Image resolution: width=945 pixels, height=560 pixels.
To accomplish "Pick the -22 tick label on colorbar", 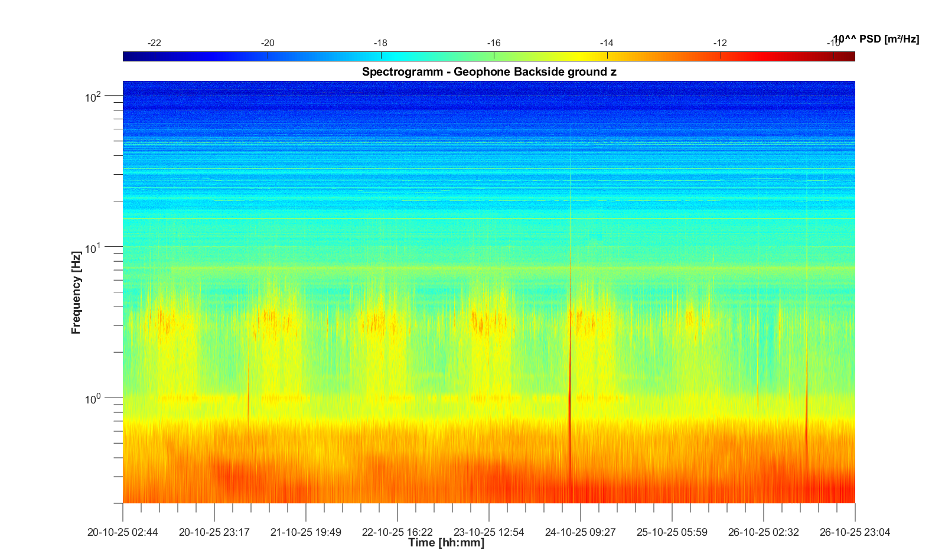I will pos(154,43).
